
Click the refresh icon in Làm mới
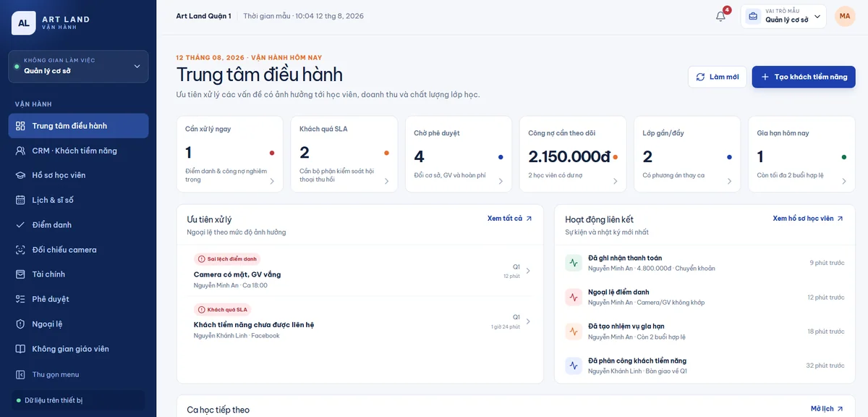click(x=700, y=77)
